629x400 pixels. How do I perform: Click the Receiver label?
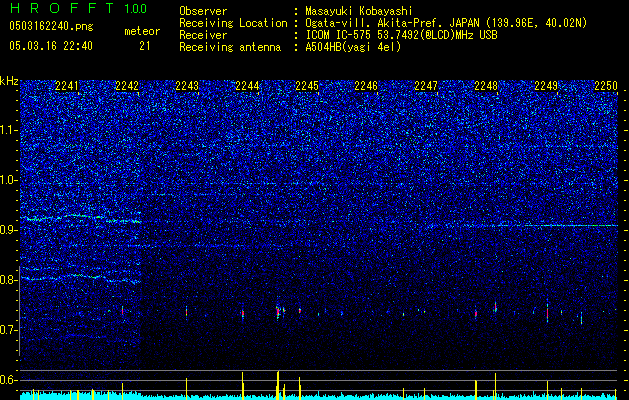tap(203, 35)
